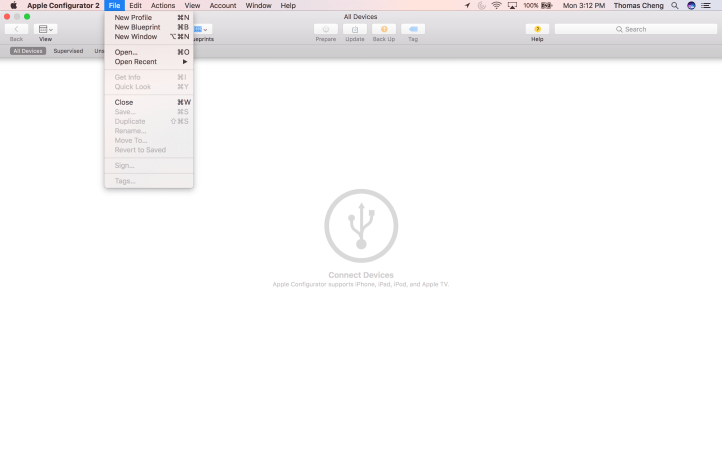The width and height of the screenshot is (722, 451).
Task: Open Notification Center list icon
Action: point(706,6)
